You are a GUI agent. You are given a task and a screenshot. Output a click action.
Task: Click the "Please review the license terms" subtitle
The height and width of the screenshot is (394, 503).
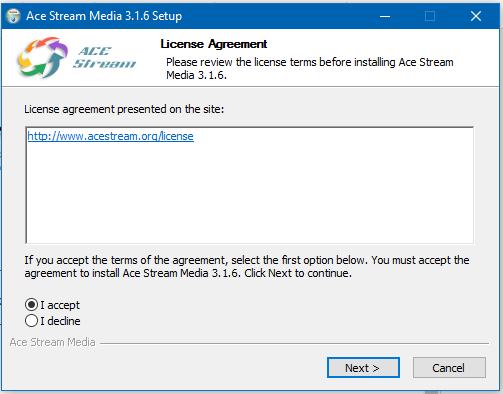310,69
